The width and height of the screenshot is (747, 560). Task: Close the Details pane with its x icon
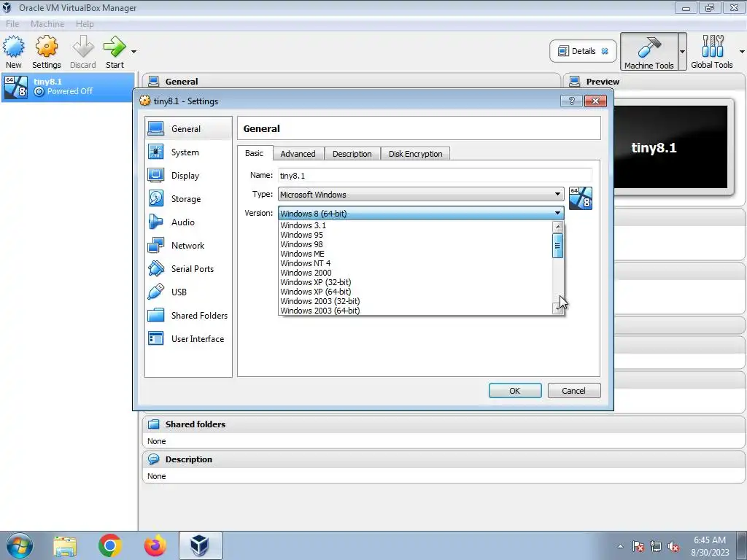click(x=605, y=51)
